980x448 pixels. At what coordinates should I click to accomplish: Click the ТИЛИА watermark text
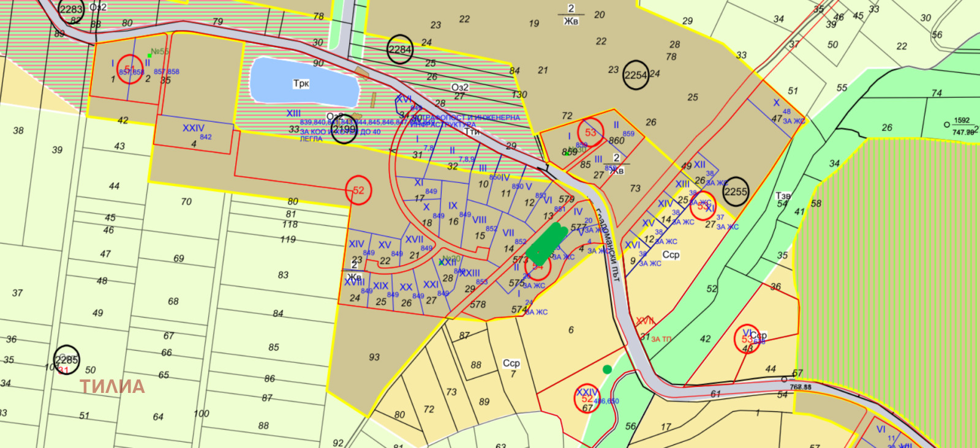click(x=113, y=386)
